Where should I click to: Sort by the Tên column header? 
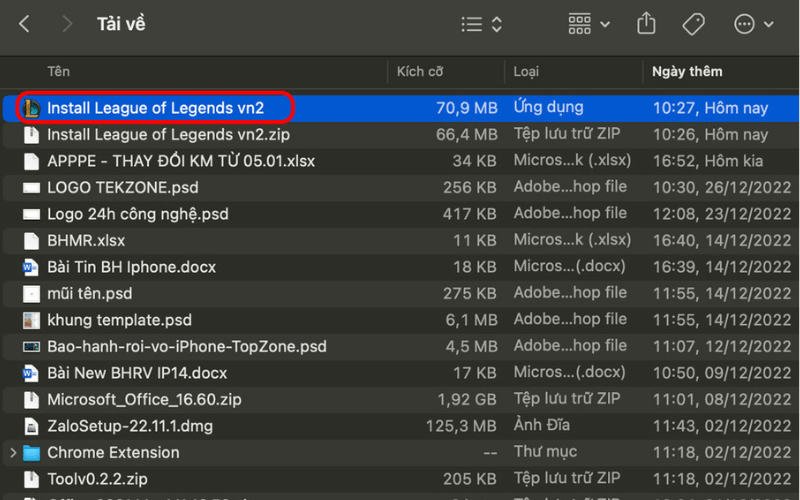pyautogui.click(x=59, y=71)
